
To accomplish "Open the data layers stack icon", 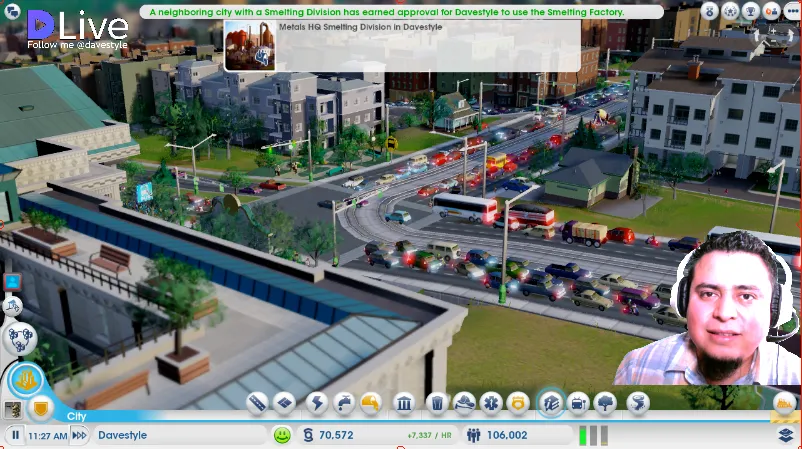I will 786,435.
